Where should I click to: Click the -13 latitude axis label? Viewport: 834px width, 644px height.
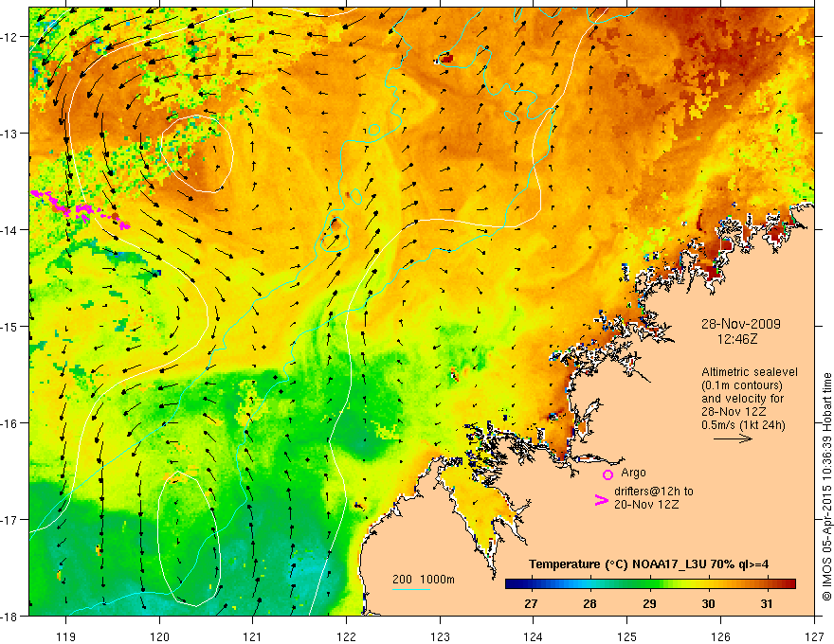coord(10,134)
